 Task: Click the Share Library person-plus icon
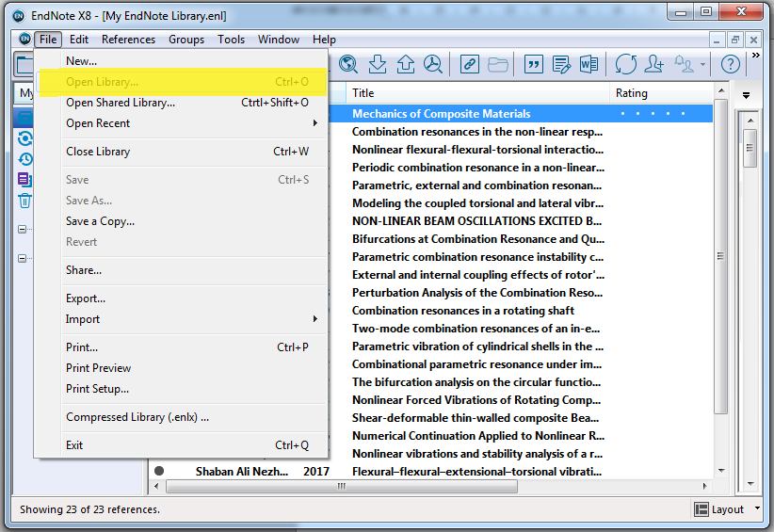coord(654,64)
